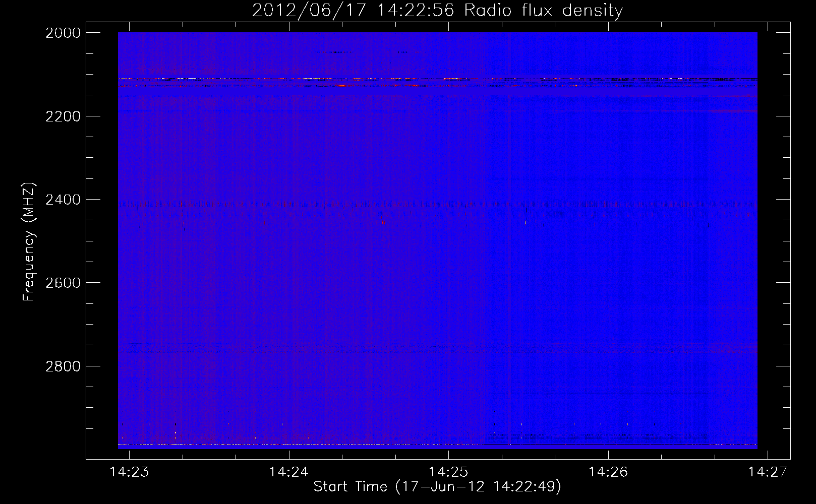Viewport: 816px width, 504px height.
Task: Click the 2000 frequency tick label
Action: 63,33
